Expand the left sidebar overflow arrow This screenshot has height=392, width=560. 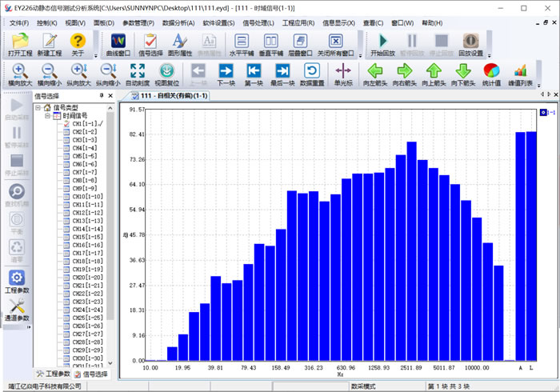point(29,327)
